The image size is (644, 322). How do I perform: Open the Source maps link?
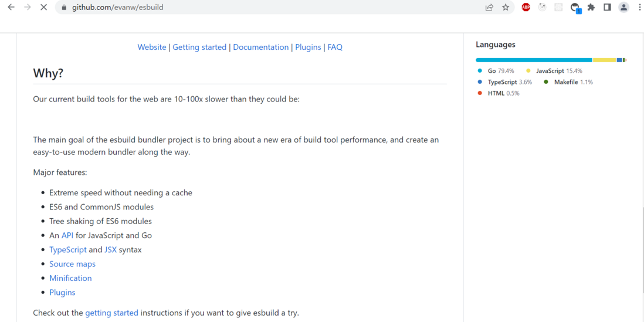click(72, 264)
